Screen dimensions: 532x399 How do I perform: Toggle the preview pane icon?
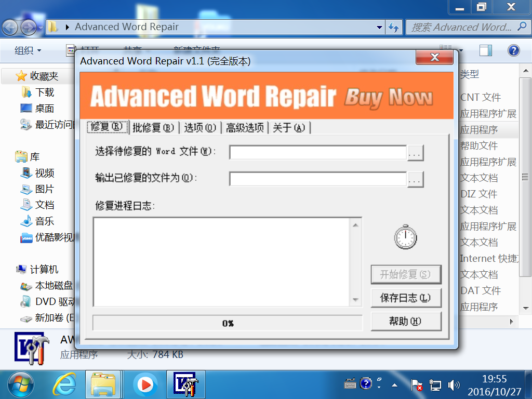(x=486, y=50)
